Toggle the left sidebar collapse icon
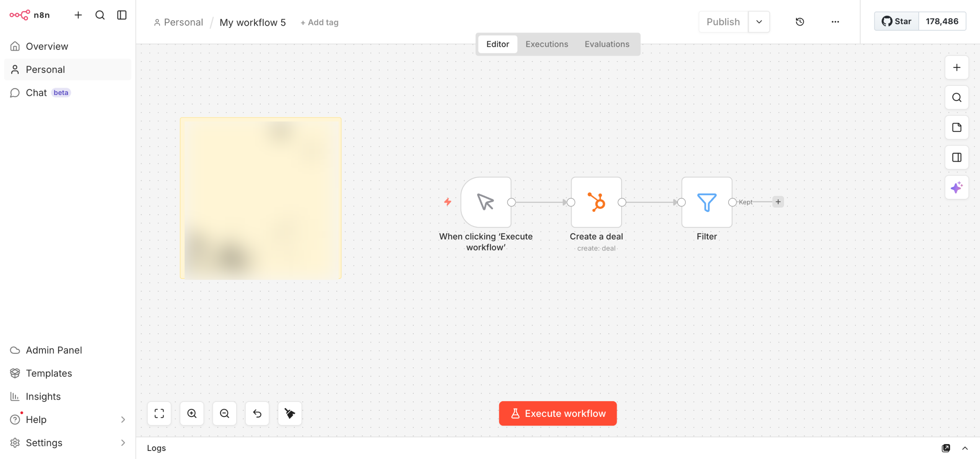Screen dimensions: 980x459 tap(122, 15)
